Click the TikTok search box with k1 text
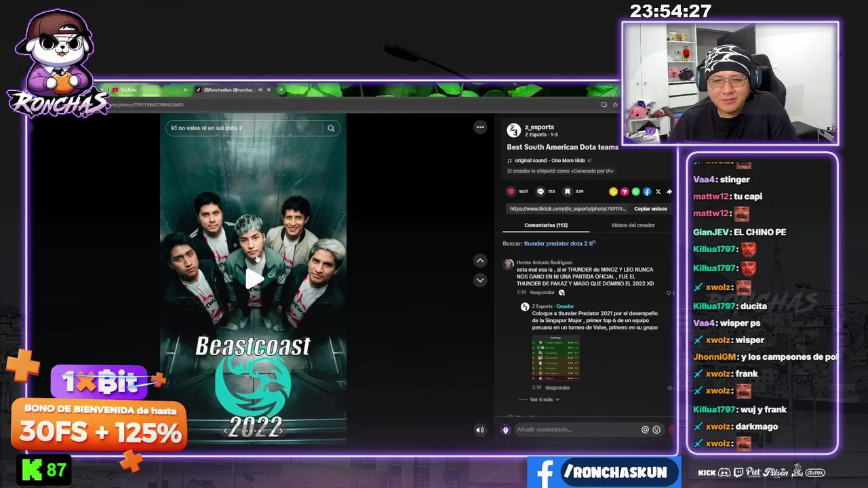The image size is (868, 488). [x=252, y=128]
